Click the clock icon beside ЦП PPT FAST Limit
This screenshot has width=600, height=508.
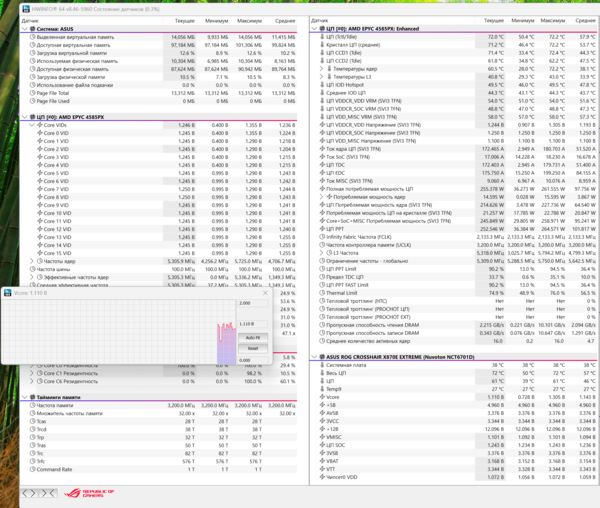[322, 285]
